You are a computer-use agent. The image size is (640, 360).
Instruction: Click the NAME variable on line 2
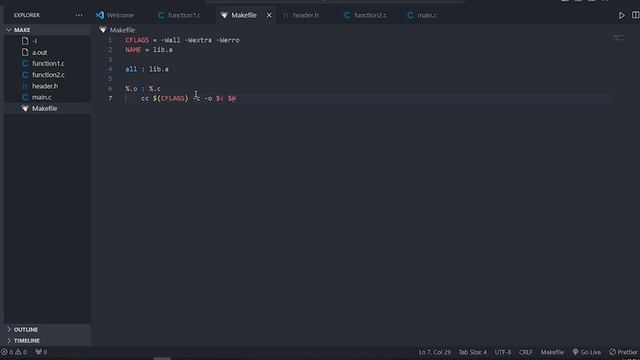133,50
